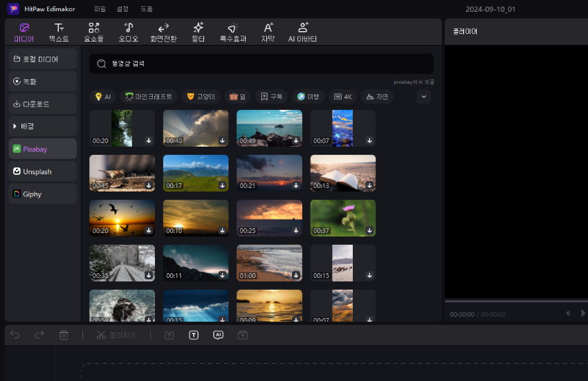Open the AI 아바타 (AI Avatar) tool
This screenshot has height=381, width=588.
coord(302,32)
